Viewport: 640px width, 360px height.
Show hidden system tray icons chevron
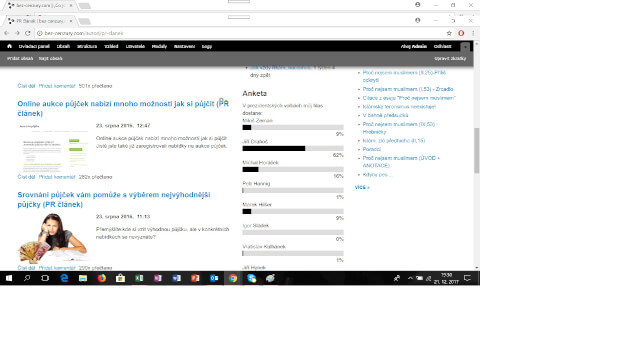click(x=410, y=278)
